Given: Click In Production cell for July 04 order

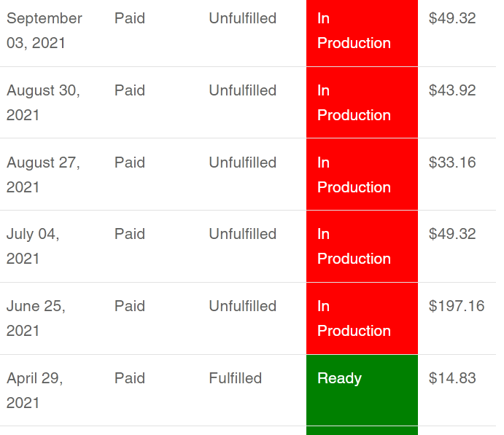Looking at the screenshot, I should coord(362,246).
